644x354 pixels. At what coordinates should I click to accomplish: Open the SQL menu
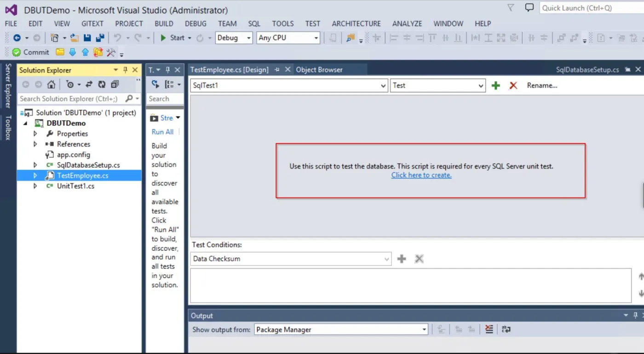(254, 23)
